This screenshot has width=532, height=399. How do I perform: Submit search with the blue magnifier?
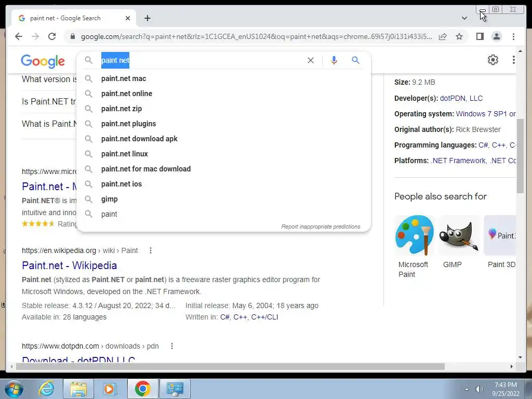coord(355,60)
